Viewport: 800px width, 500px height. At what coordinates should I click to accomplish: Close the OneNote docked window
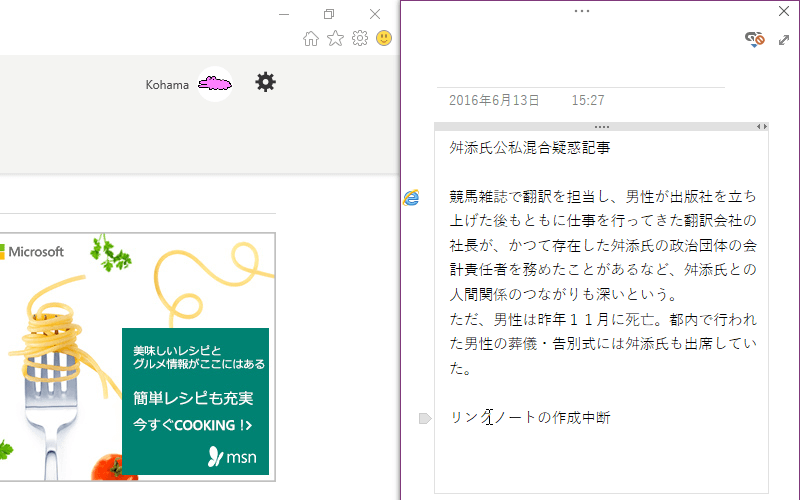tap(784, 11)
